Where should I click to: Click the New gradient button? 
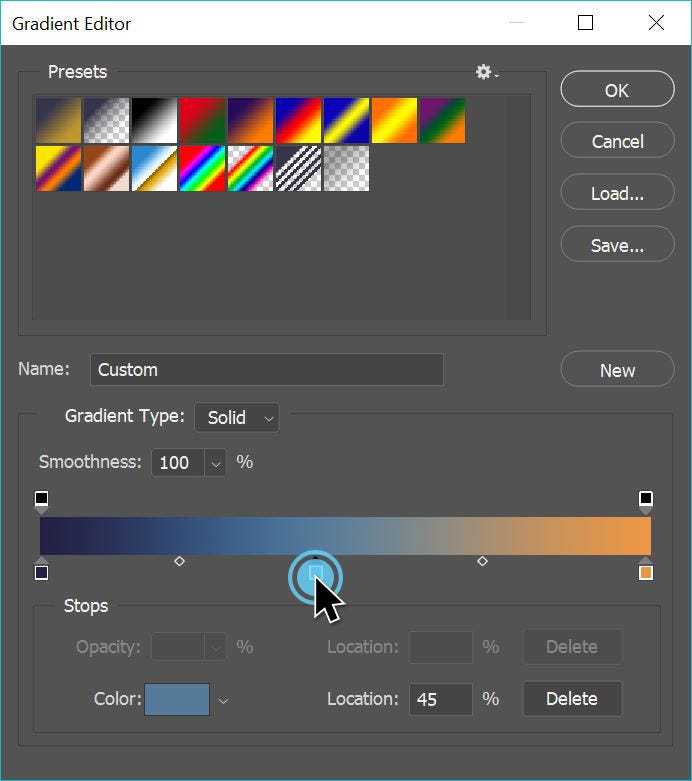[617, 370]
